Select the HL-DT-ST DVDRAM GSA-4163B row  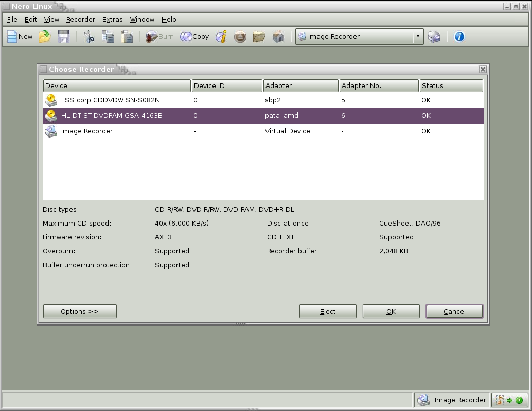pos(263,115)
